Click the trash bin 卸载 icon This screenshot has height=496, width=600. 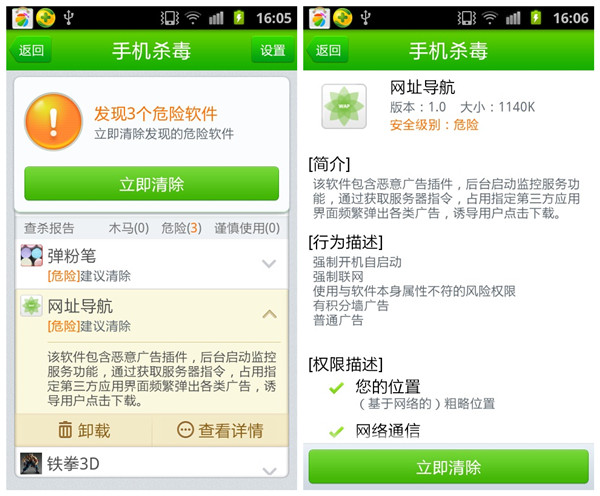[x=65, y=429]
